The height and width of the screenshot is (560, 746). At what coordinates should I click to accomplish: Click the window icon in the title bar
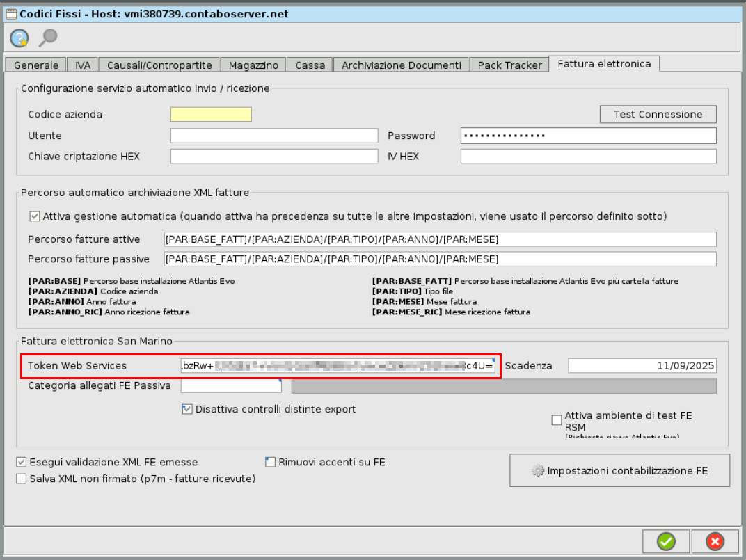11,13
